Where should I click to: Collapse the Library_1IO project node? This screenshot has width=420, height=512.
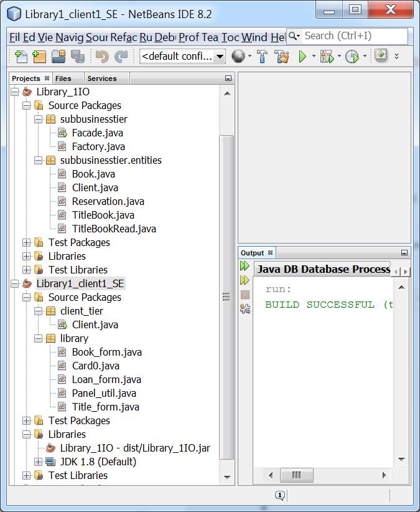point(15,92)
